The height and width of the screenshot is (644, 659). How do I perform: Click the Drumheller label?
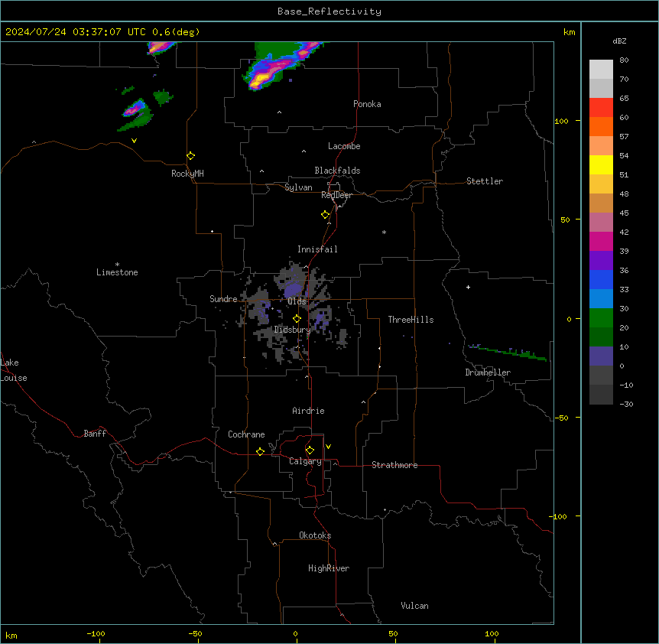click(x=488, y=372)
